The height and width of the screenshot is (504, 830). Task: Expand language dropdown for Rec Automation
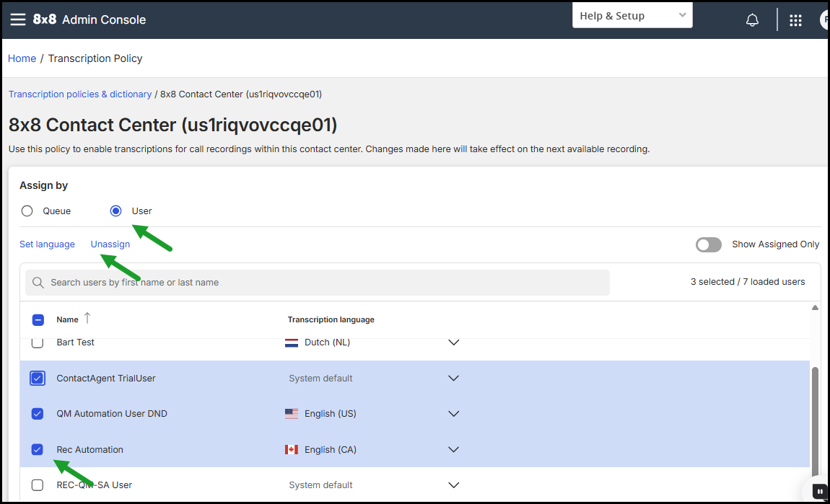[x=454, y=449]
